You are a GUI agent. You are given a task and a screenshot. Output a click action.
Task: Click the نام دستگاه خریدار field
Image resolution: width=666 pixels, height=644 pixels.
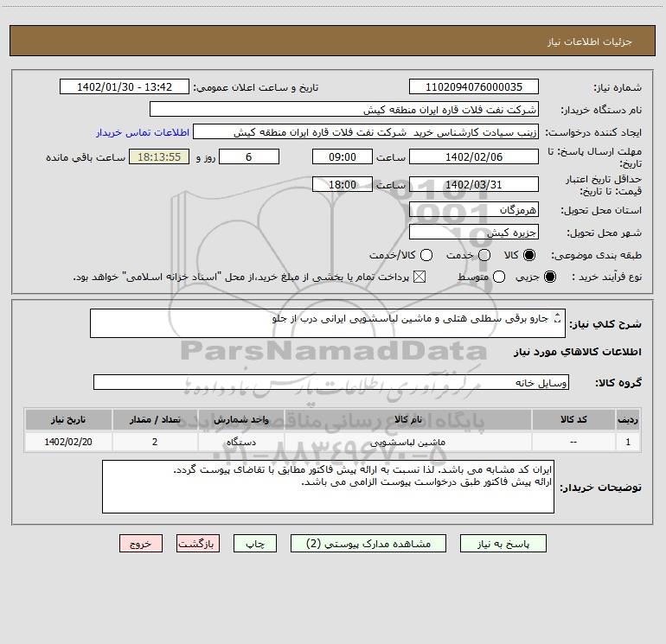click(x=344, y=109)
